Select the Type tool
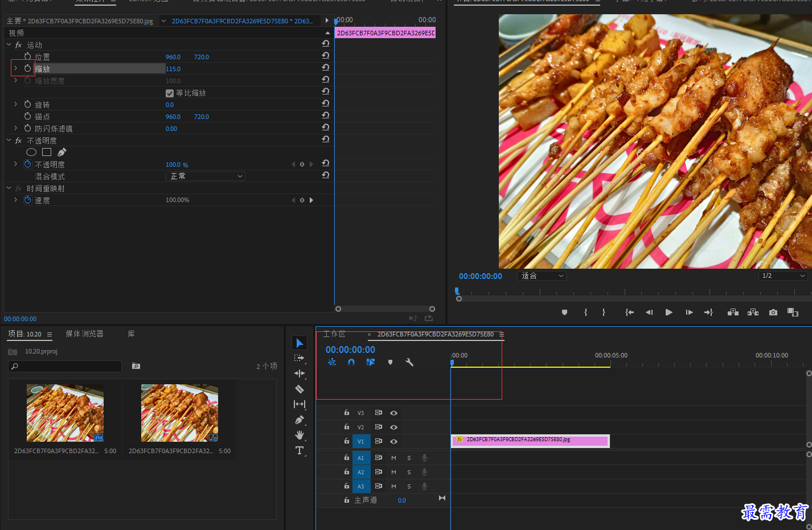 pos(300,450)
